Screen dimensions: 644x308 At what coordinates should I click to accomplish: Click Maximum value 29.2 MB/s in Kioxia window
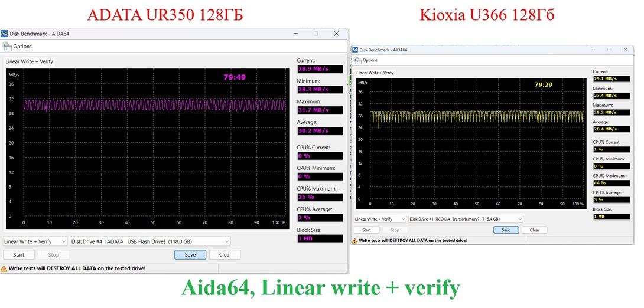(x=611, y=112)
